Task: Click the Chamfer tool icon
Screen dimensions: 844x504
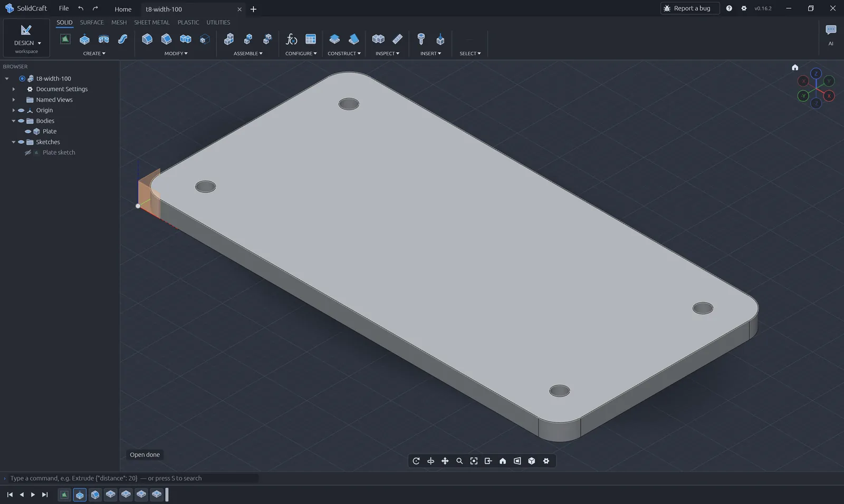Action: [x=166, y=39]
